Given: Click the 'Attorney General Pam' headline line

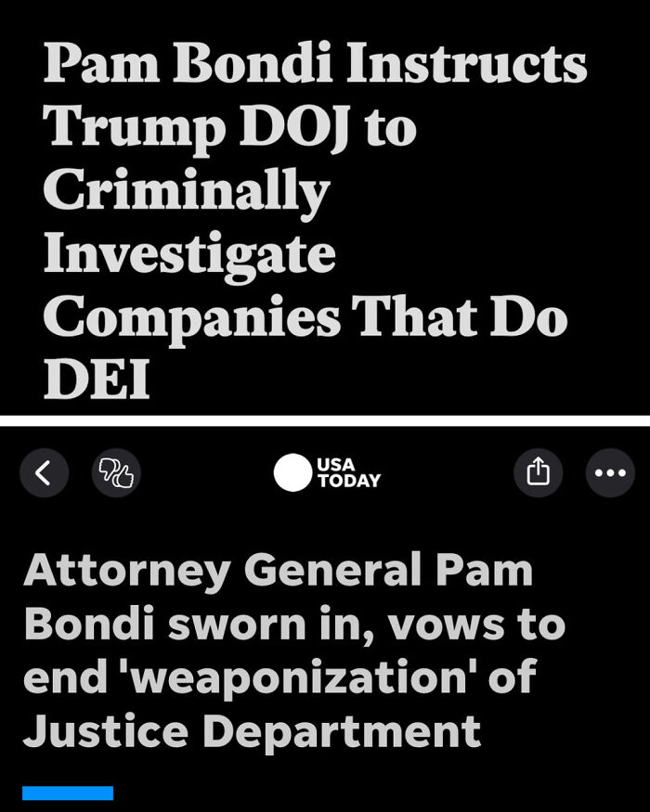Looking at the screenshot, I should pyautogui.click(x=279, y=572).
